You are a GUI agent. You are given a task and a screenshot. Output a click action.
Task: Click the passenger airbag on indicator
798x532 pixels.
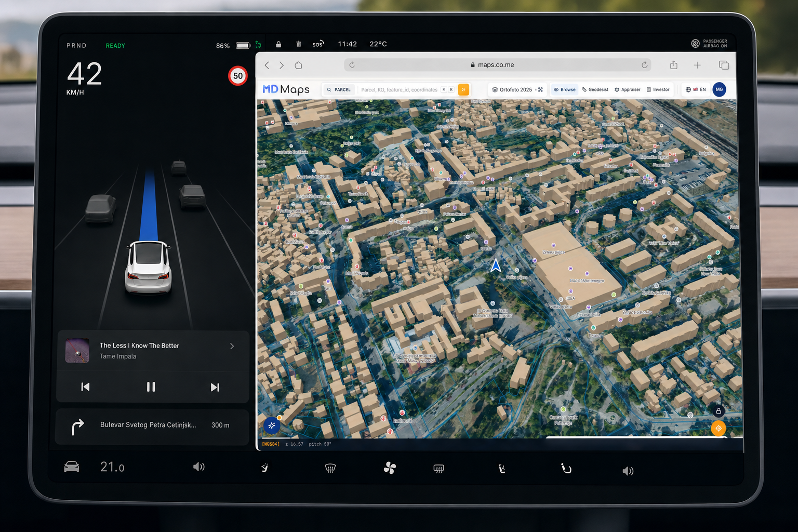tap(709, 44)
